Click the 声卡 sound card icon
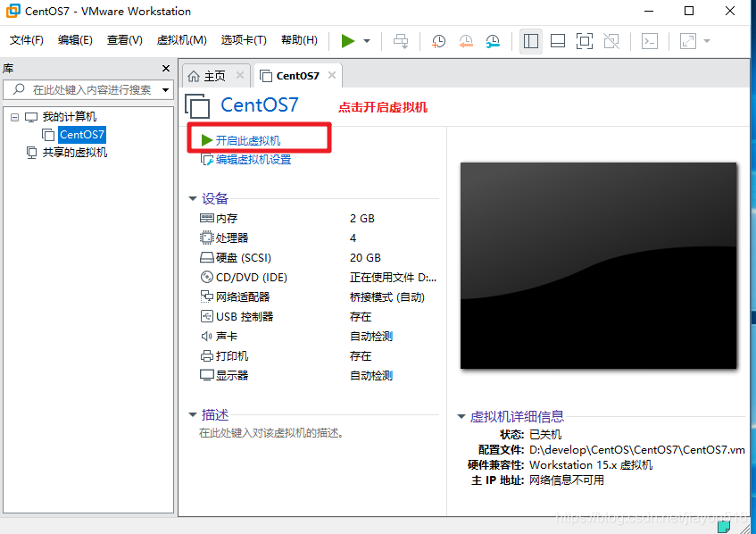This screenshot has width=756, height=534. point(207,337)
